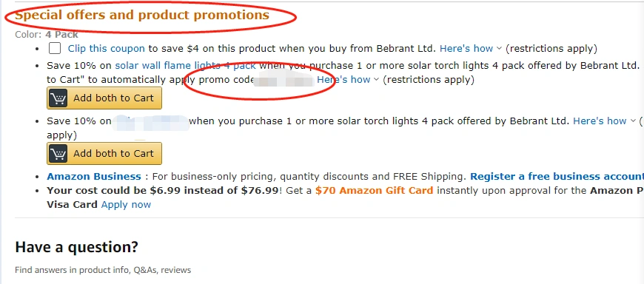
Task: Click Here's how in the $4 coupon offer
Action: coord(466,48)
